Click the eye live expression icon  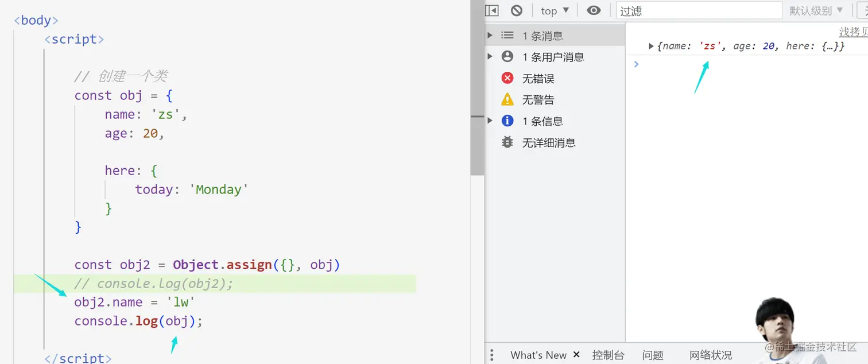[x=594, y=10]
